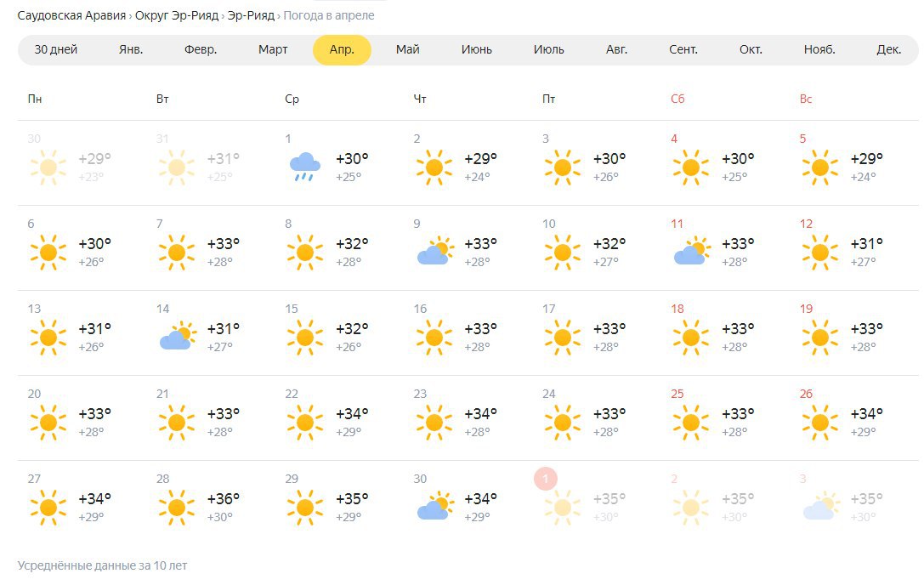924x585 pixels.
Task: Select the April 22 day cell
Action: (x=339, y=417)
